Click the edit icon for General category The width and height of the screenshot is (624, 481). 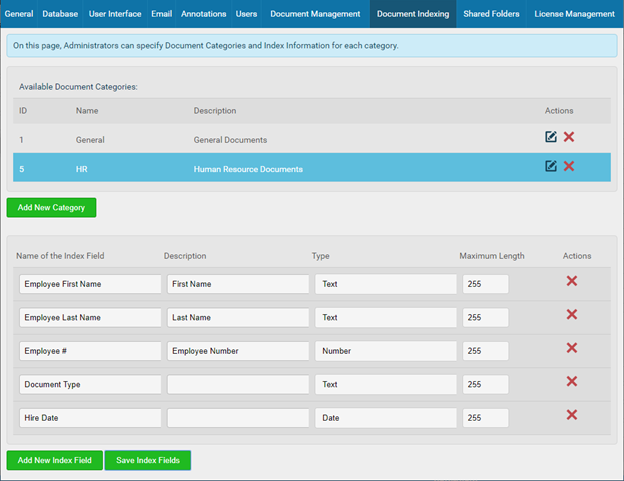pos(551,137)
